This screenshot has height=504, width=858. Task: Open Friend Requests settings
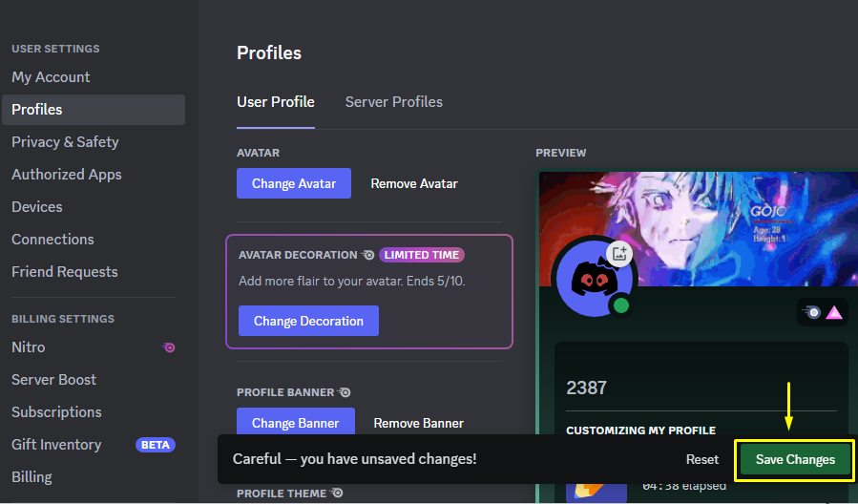[65, 271]
